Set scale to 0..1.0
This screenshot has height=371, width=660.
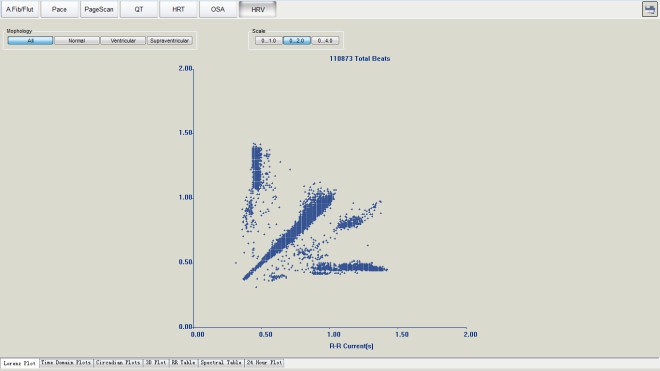click(x=269, y=40)
